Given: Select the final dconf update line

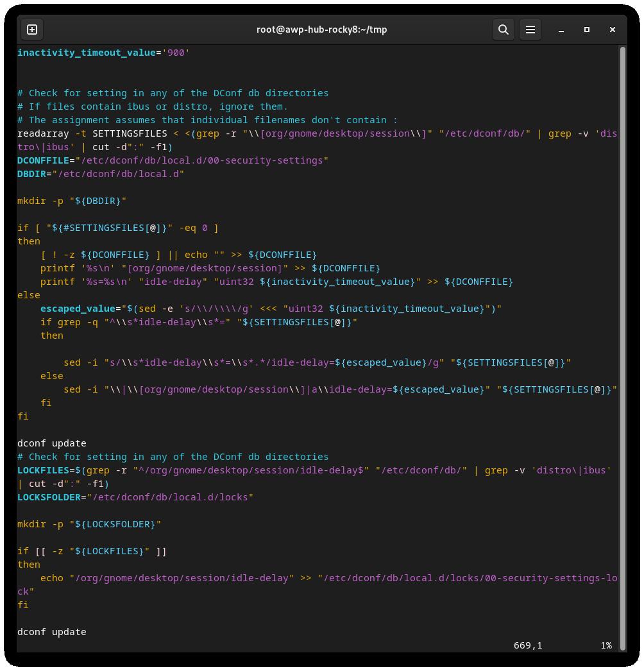Looking at the screenshot, I should pos(51,632).
